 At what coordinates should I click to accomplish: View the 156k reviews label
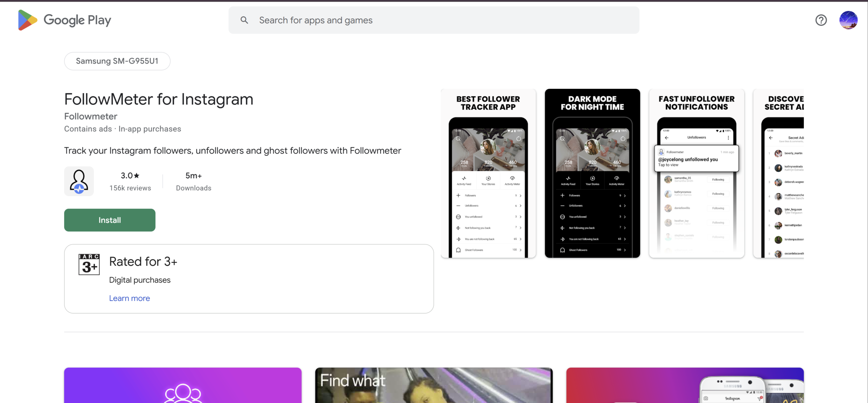[x=130, y=188]
